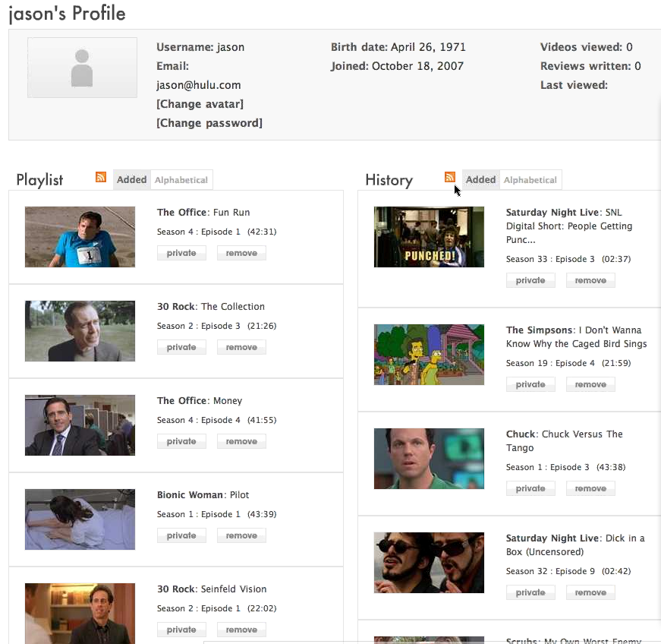Image resolution: width=661 pixels, height=644 pixels.
Task: Toggle private on The Office Fun Run
Action: coord(181,253)
